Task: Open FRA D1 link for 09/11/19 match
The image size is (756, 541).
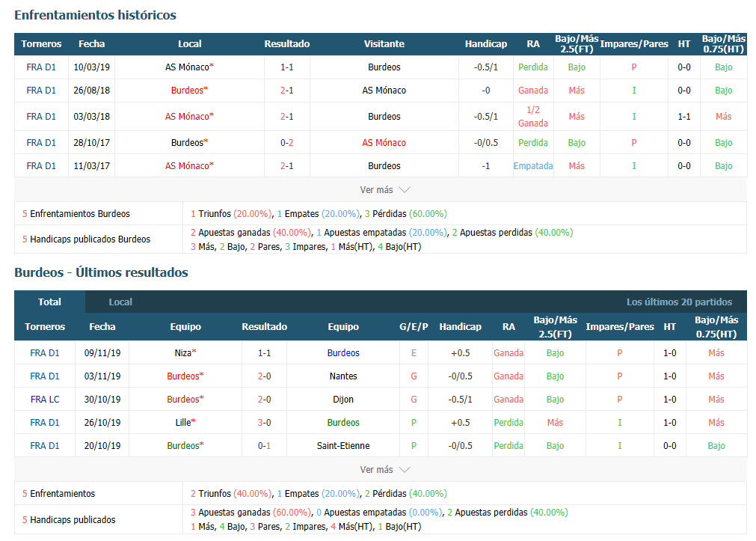Action: 45,352
